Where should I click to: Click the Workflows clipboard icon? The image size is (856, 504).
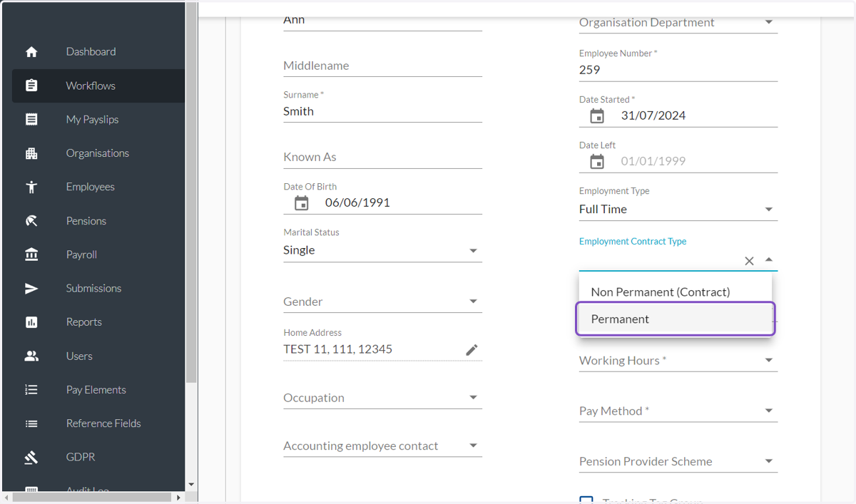(31, 86)
